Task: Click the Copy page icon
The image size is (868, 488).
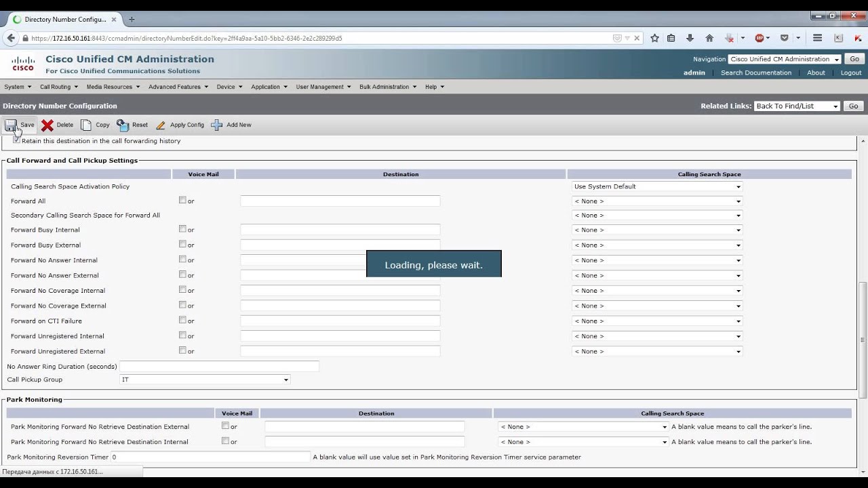Action: tap(86, 125)
